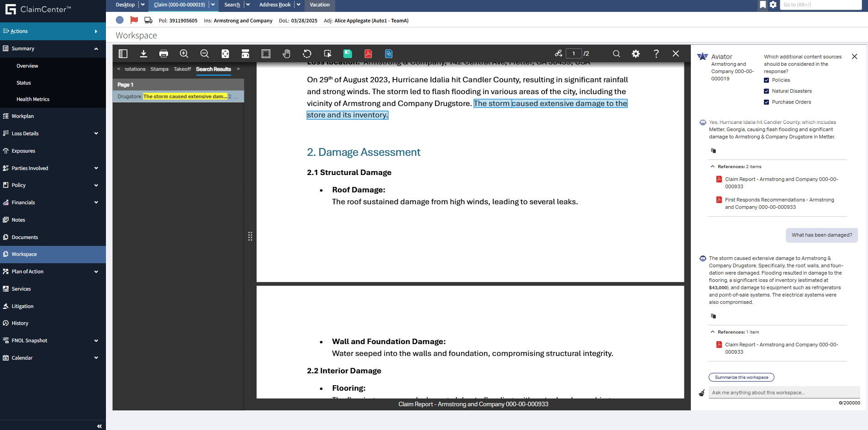The image size is (868, 430).
Task: Click the blue document copy icon
Action: point(389,53)
